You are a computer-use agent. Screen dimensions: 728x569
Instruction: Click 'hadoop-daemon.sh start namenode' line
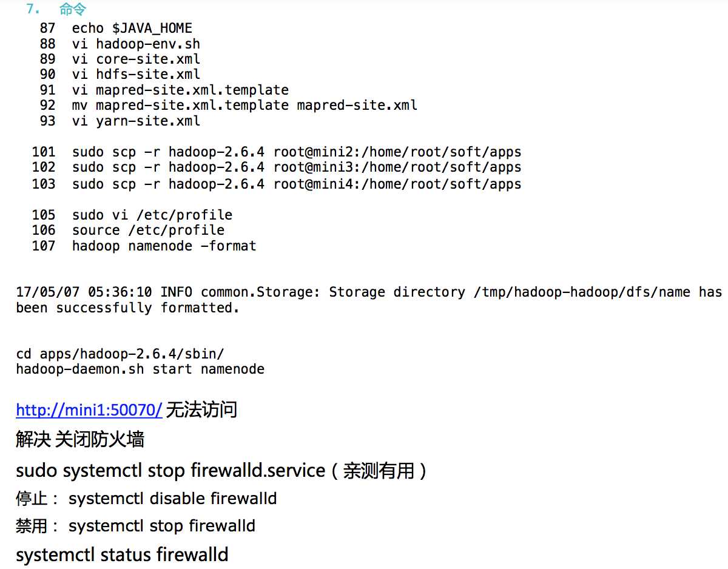pos(140,369)
